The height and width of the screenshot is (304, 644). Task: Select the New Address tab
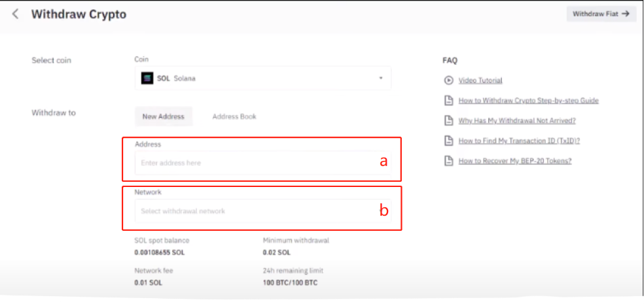pos(164,116)
